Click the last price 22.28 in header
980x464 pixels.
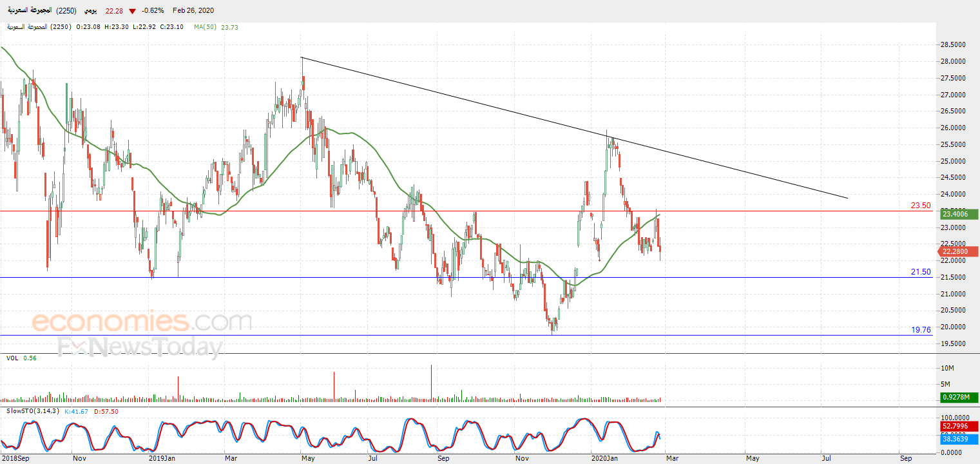pyautogui.click(x=115, y=11)
